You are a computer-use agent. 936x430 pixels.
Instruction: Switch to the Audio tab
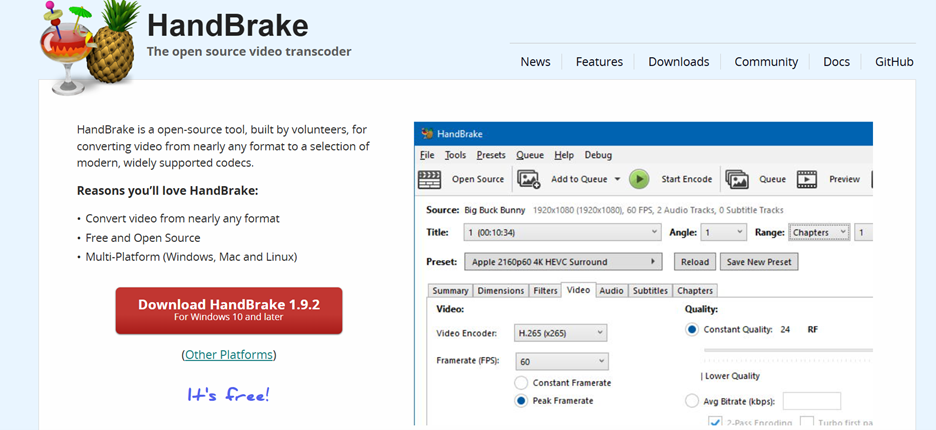pos(611,291)
